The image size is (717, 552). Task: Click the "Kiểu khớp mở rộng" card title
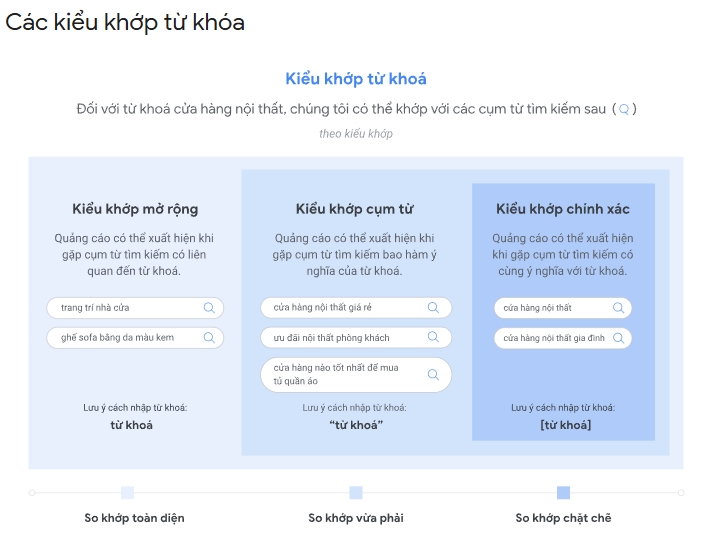135,209
